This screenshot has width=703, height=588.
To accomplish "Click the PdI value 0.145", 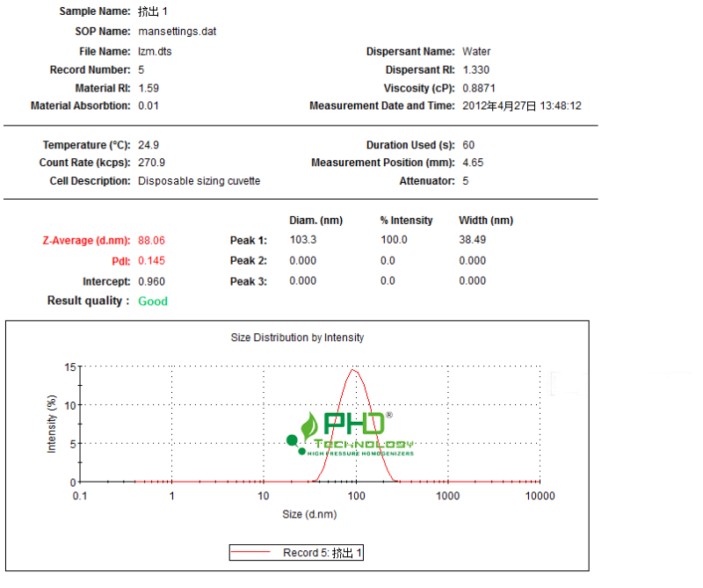I will [x=151, y=261].
